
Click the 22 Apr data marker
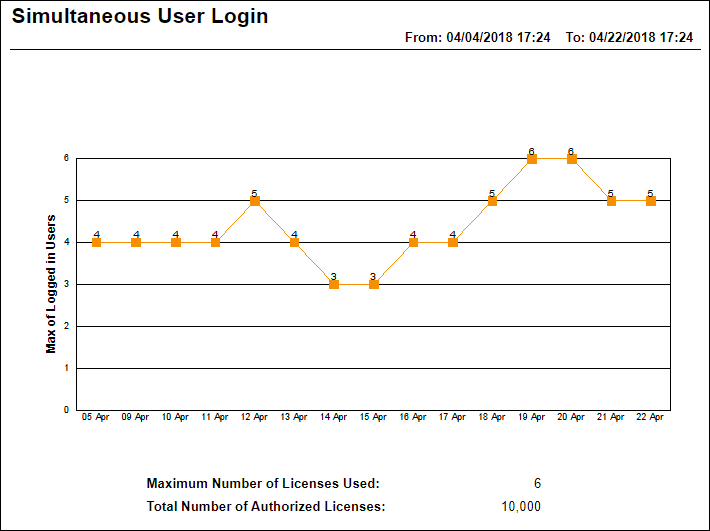pos(651,200)
